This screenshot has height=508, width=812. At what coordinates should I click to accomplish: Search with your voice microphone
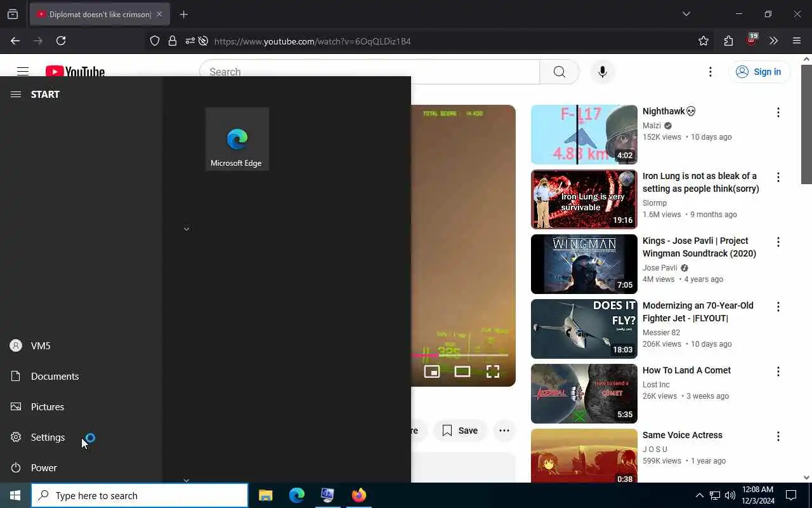(x=603, y=72)
